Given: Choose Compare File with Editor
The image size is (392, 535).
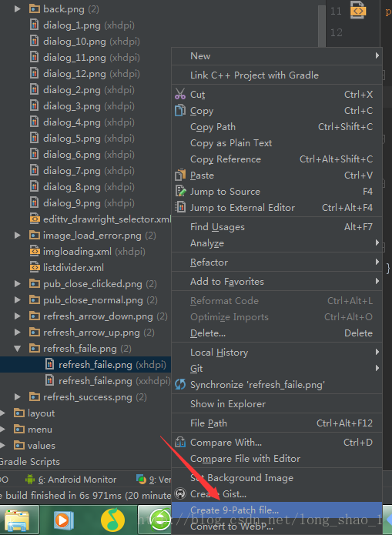Looking at the screenshot, I should pos(276,458).
